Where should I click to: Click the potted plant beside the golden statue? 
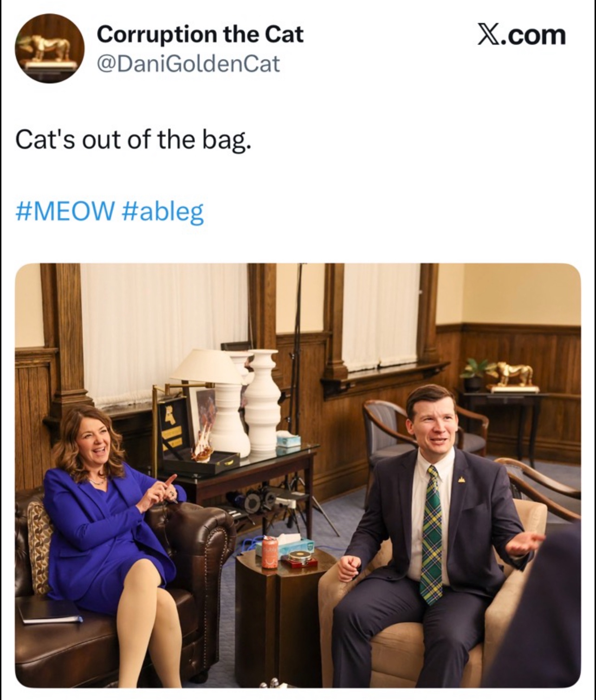[473, 374]
